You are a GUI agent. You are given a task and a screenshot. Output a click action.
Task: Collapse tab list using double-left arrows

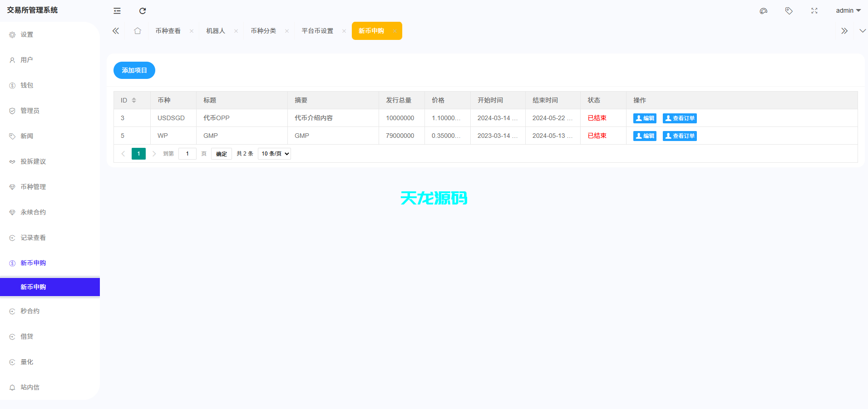pos(115,30)
